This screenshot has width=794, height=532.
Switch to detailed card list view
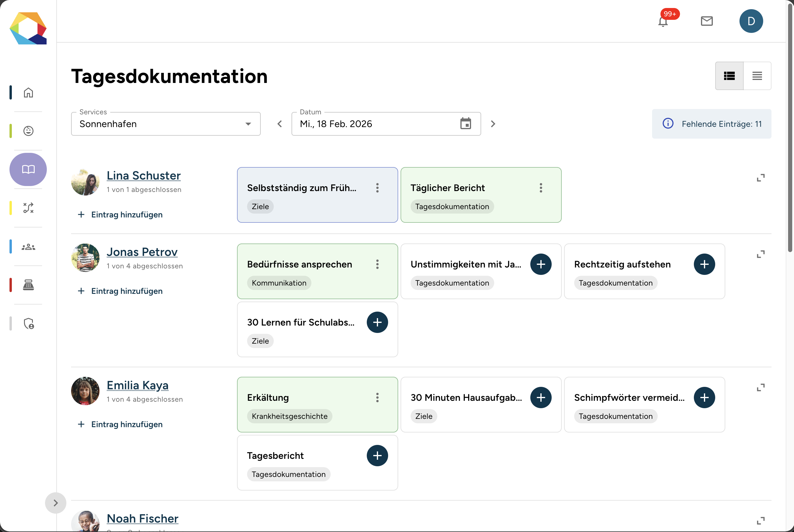(729, 76)
